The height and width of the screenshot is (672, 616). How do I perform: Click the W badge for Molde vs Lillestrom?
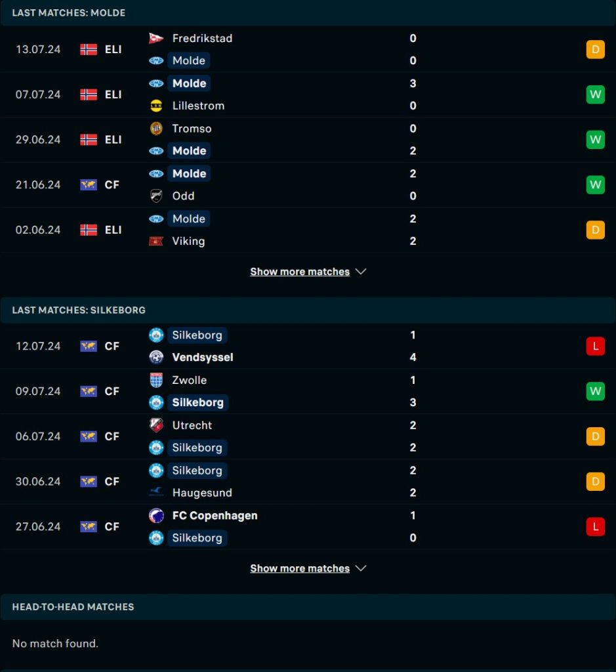click(x=596, y=94)
